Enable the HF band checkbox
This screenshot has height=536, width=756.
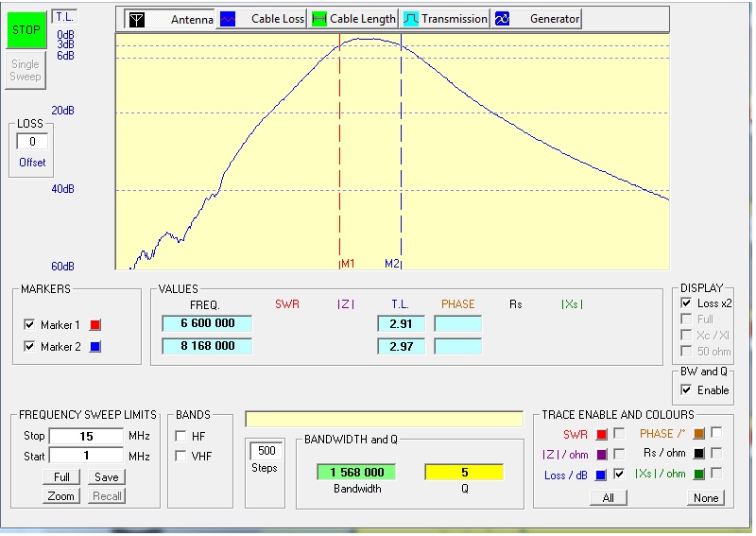click(180, 437)
